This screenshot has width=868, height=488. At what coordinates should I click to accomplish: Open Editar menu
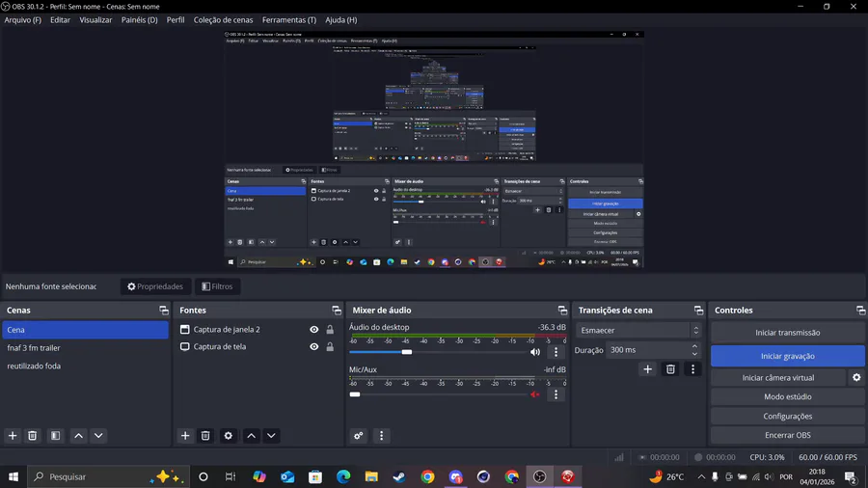tap(60, 20)
